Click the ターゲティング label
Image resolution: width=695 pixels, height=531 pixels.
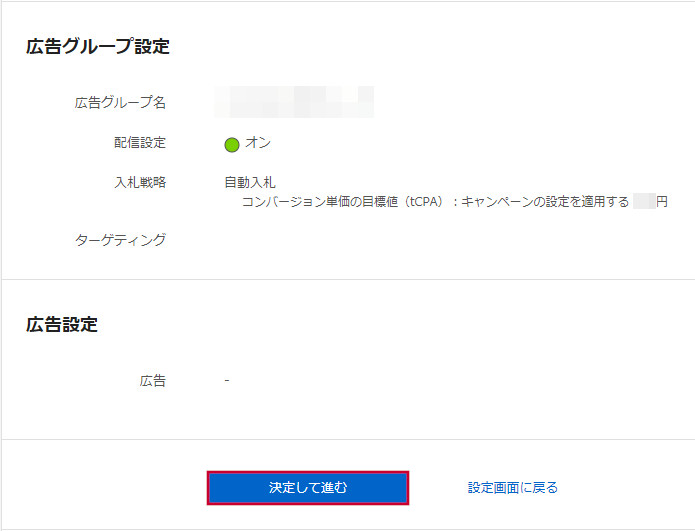click(x=120, y=240)
